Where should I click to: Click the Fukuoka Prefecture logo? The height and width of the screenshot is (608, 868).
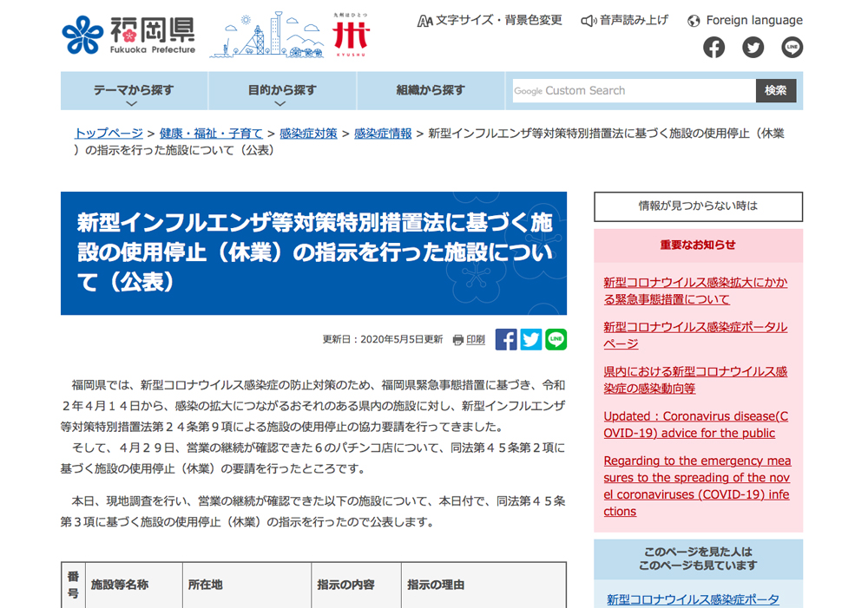tap(128, 35)
